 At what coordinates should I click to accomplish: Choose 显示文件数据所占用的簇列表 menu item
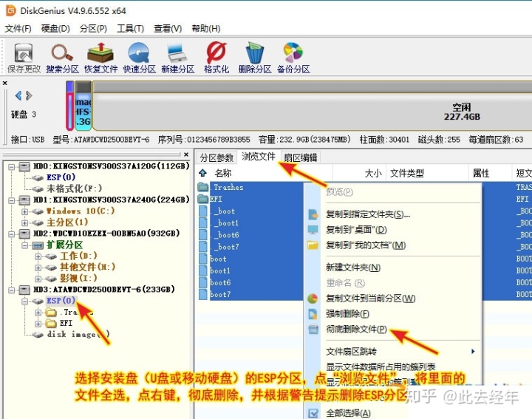(x=381, y=367)
